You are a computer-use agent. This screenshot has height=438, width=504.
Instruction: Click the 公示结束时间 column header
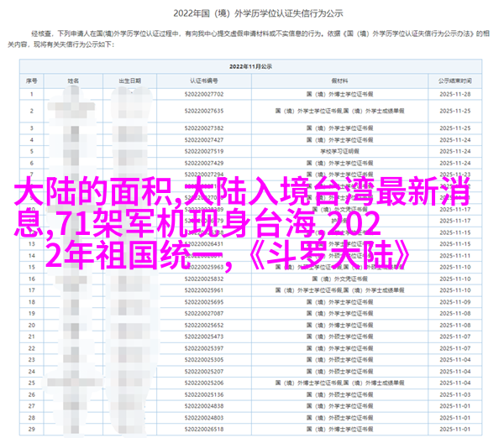(x=455, y=81)
